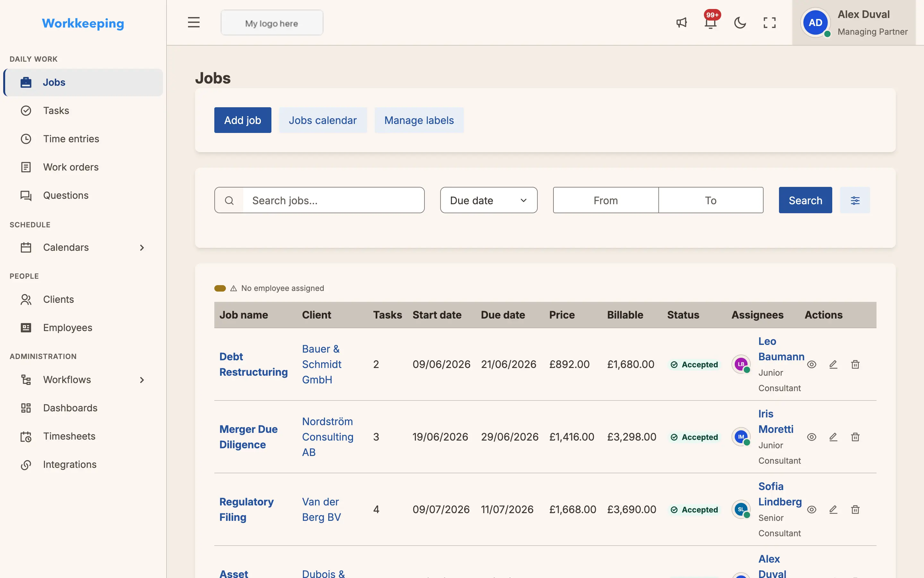Click the Add job button
This screenshot has height=578, width=924.
pos(243,120)
